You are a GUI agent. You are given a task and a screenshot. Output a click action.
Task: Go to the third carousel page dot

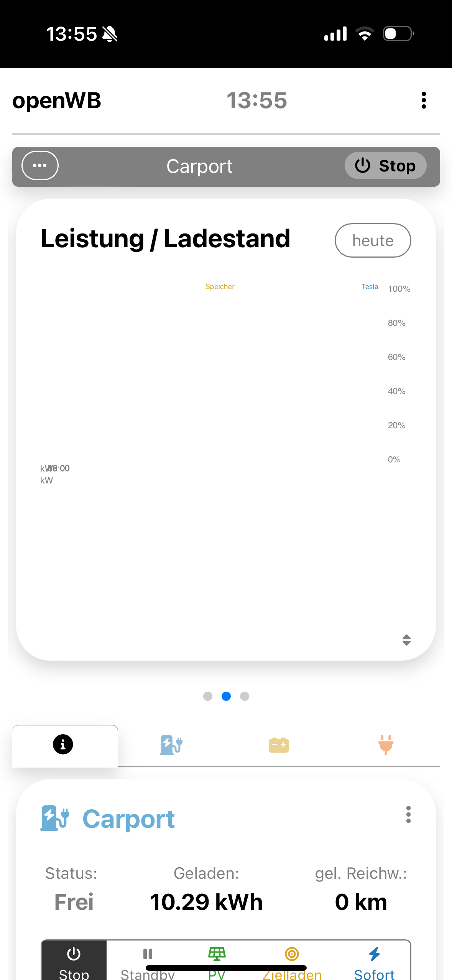(245, 696)
